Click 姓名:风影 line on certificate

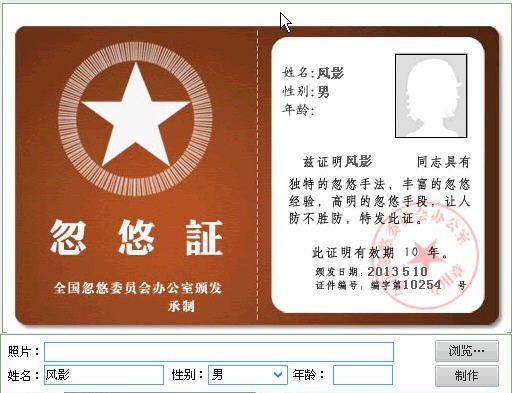click(x=313, y=73)
